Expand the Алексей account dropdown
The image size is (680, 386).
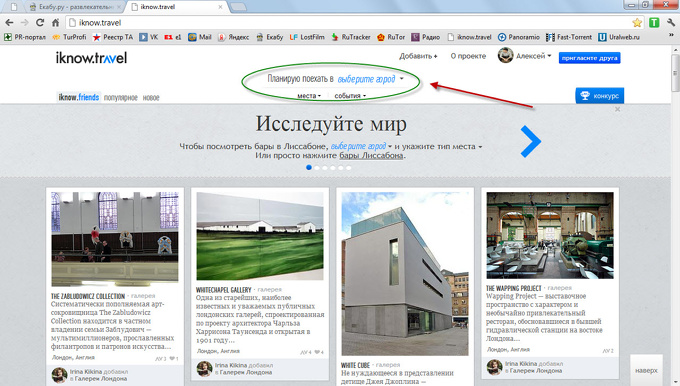533,56
